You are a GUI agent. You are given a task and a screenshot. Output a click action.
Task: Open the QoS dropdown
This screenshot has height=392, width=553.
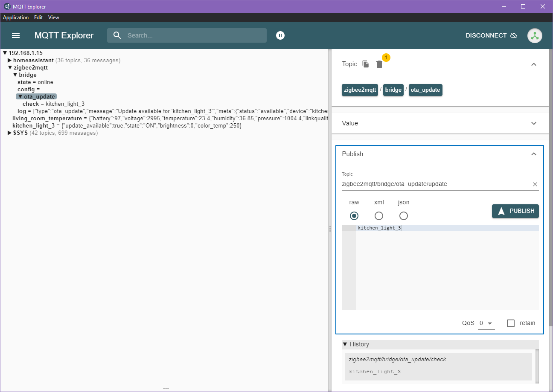(x=486, y=323)
